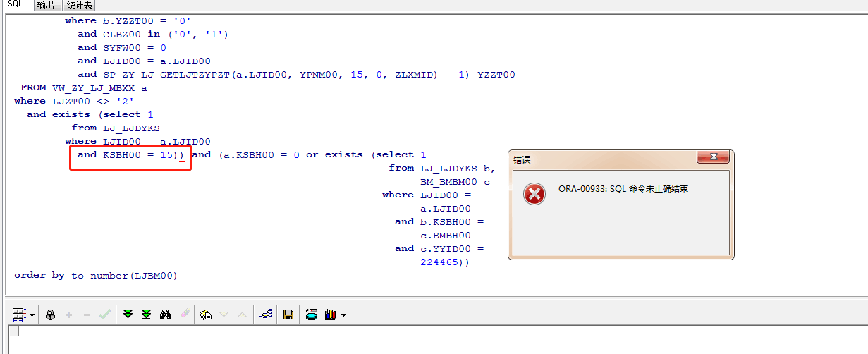Click the 'order by to_number(LJBM00)' line
This screenshot has width=868, height=354.
[x=96, y=276]
